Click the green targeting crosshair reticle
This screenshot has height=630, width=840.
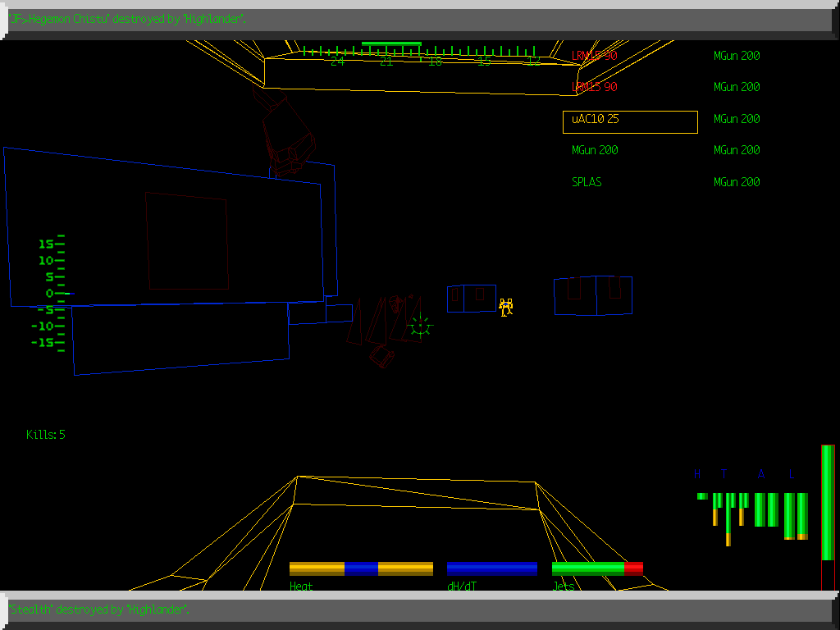[420, 326]
